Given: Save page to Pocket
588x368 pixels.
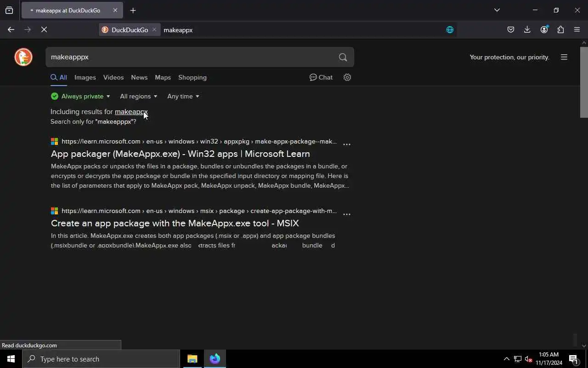Looking at the screenshot, I should coord(510,29).
